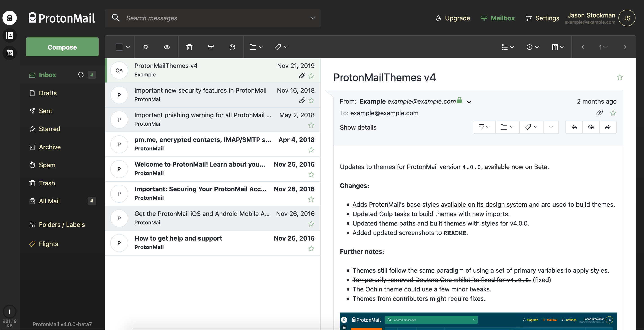Click the forward arrow icon

tap(608, 127)
